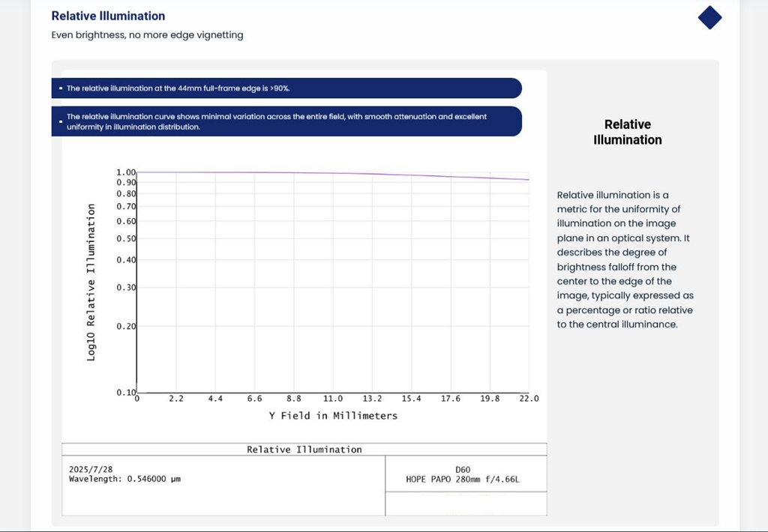
Task: Select the 'Relative Illumination' page heading
Action: [108, 16]
